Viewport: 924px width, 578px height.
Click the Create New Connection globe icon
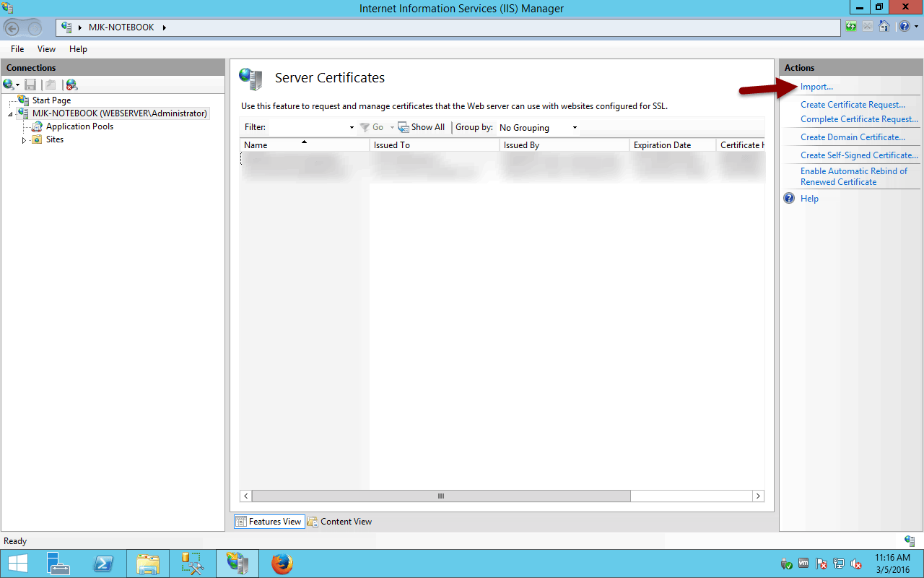tap(9, 85)
